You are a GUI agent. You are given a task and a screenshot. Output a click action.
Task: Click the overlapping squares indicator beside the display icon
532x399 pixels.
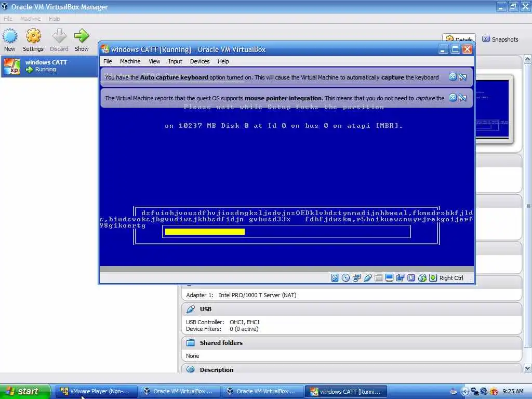[400, 278]
